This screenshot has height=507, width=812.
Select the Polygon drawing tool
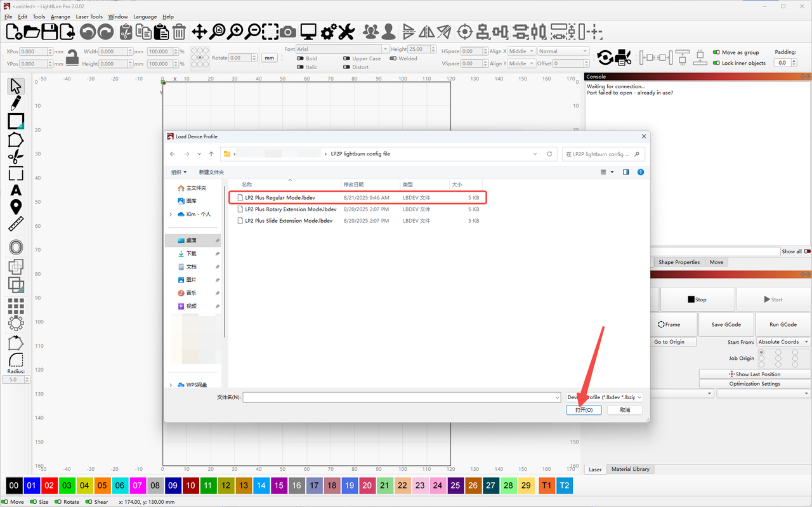(x=16, y=140)
